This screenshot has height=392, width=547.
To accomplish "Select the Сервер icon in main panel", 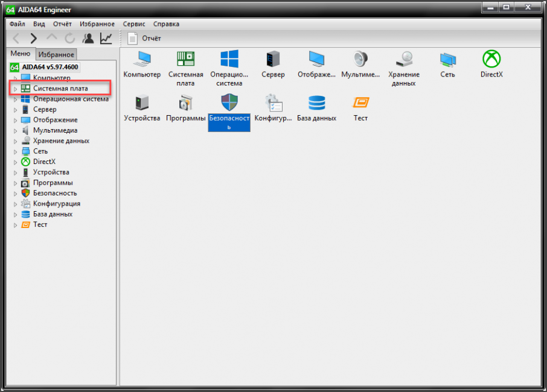I will pyautogui.click(x=273, y=60).
